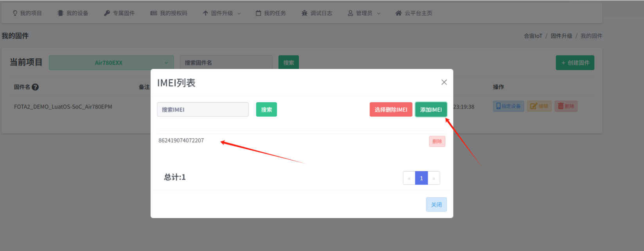
Task: Click the help question mark beside 固件名
Action: pyautogui.click(x=35, y=87)
